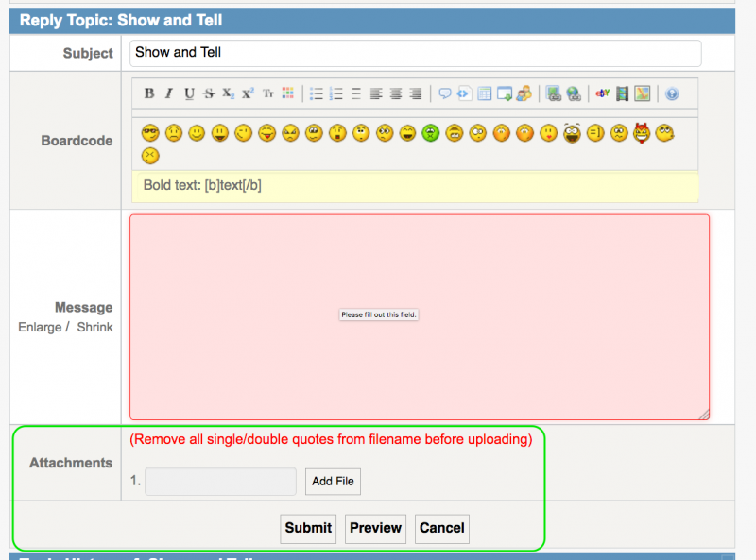Click the underline formatting icon
Image resolution: width=756 pixels, height=560 pixels.
point(189,93)
